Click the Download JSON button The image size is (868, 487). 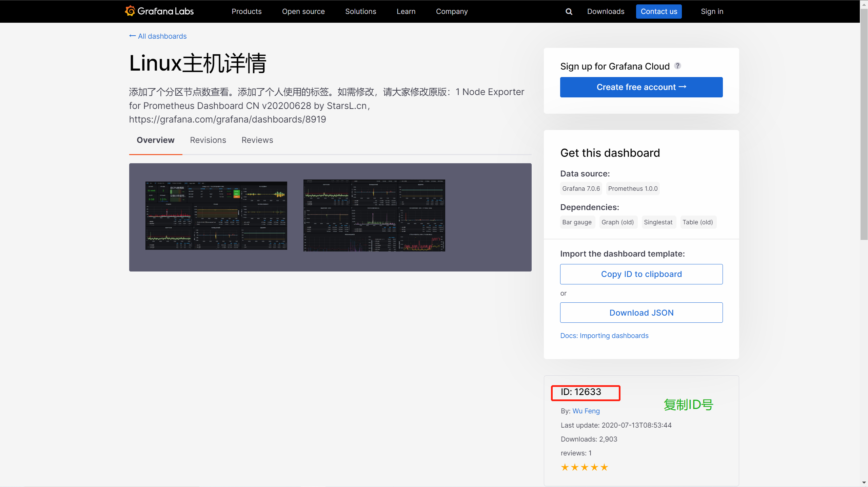[x=641, y=313]
